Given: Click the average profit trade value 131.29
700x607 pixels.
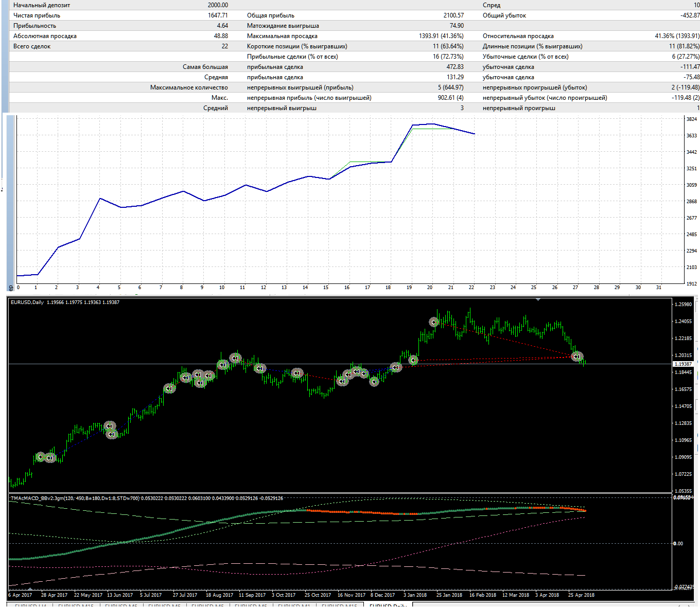Looking at the screenshot, I should [455, 77].
